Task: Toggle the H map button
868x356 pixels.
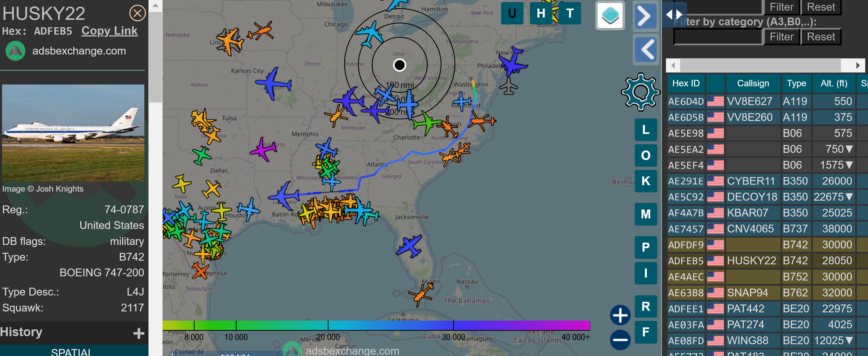Action: 541,13
